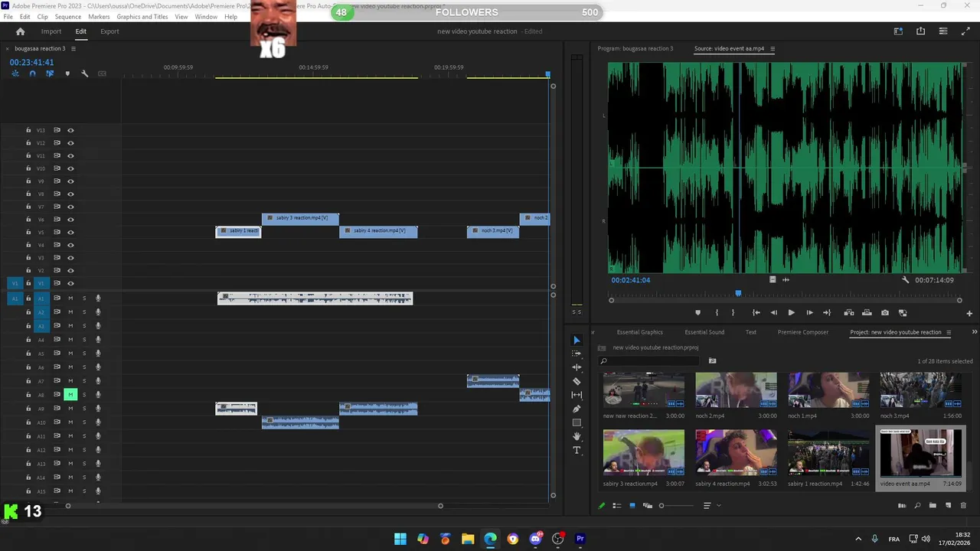The width and height of the screenshot is (980, 551).
Task: Open Graphics and Titles menu
Action: (142, 16)
